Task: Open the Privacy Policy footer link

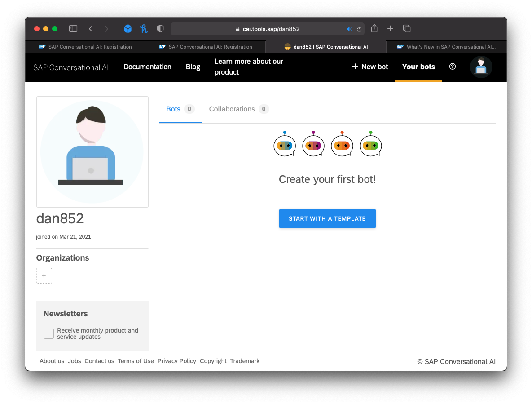Action: (177, 361)
